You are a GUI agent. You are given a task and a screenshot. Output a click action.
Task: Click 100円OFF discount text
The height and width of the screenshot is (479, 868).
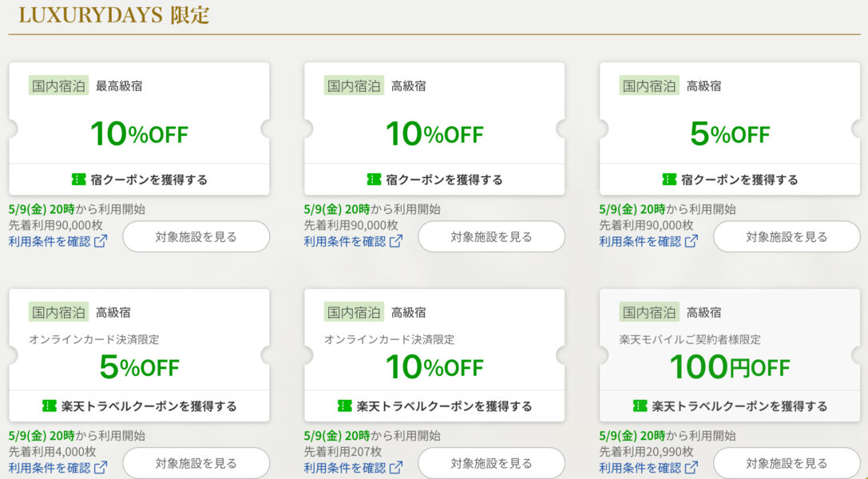click(730, 366)
